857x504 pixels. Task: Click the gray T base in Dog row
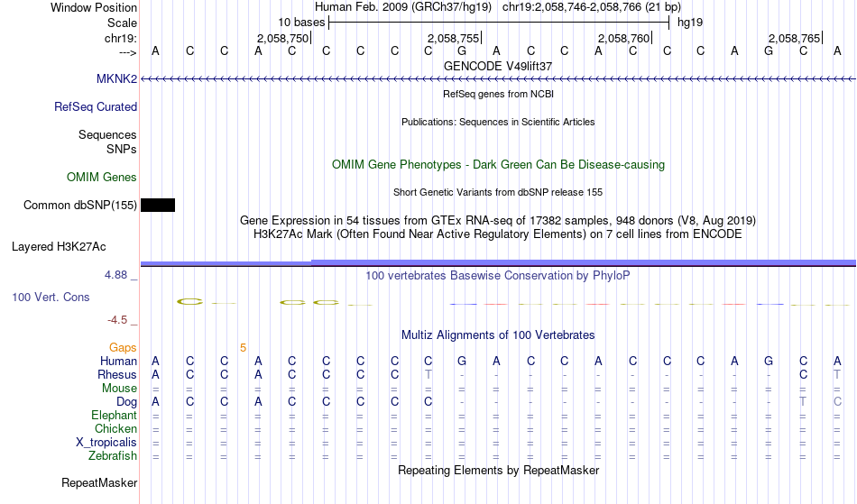tap(803, 402)
